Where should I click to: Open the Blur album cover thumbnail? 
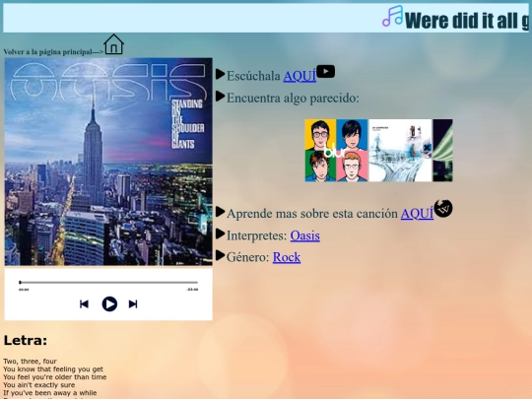pyautogui.click(x=336, y=151)
